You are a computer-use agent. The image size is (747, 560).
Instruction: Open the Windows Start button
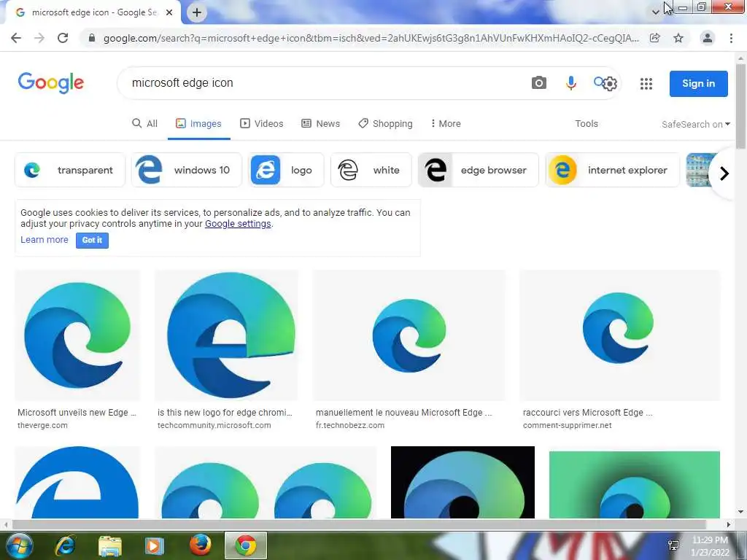coord(20,545)
